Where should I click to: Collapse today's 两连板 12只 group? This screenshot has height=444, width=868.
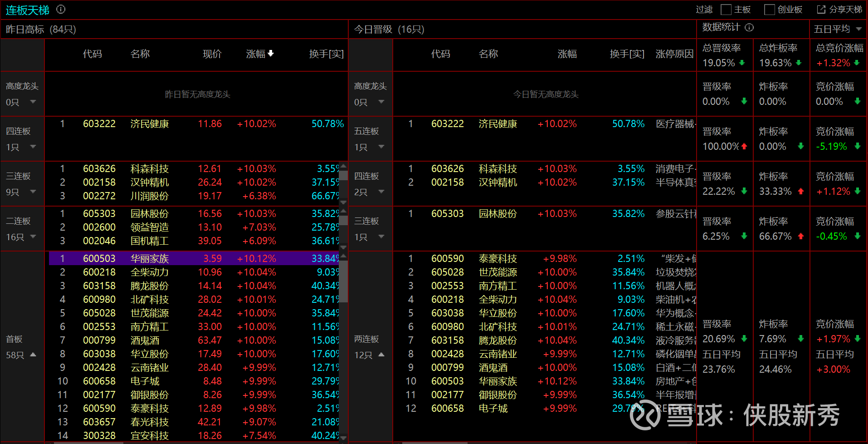381,355
